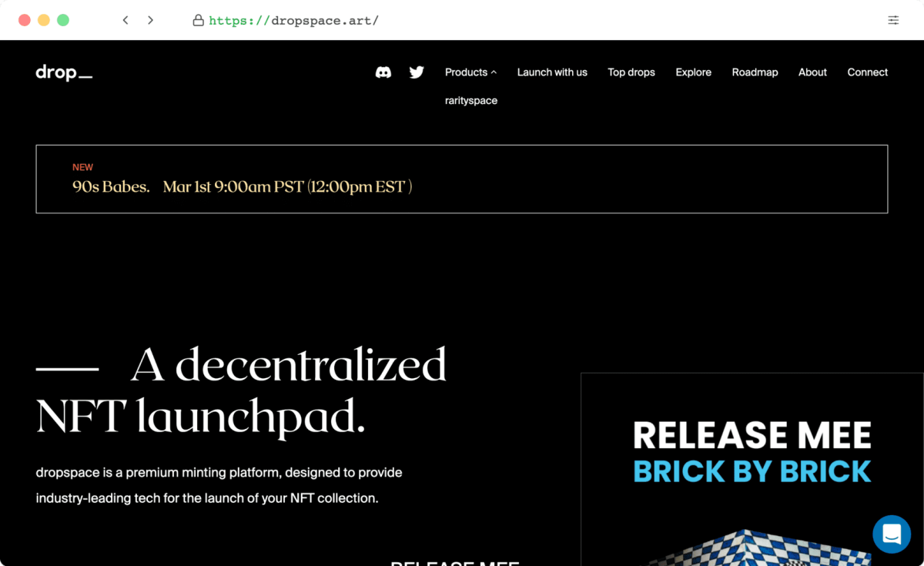Open the Twitter bird icon link
The width and height of the screenshot is (924, 566).
click(417, 72)
